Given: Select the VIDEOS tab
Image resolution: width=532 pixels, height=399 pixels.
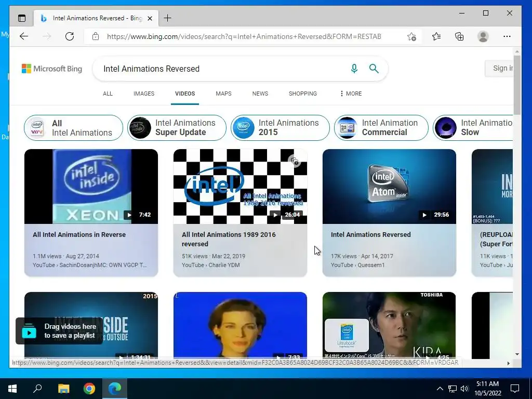Looking at the screenshot, I should tap(185, 94).
